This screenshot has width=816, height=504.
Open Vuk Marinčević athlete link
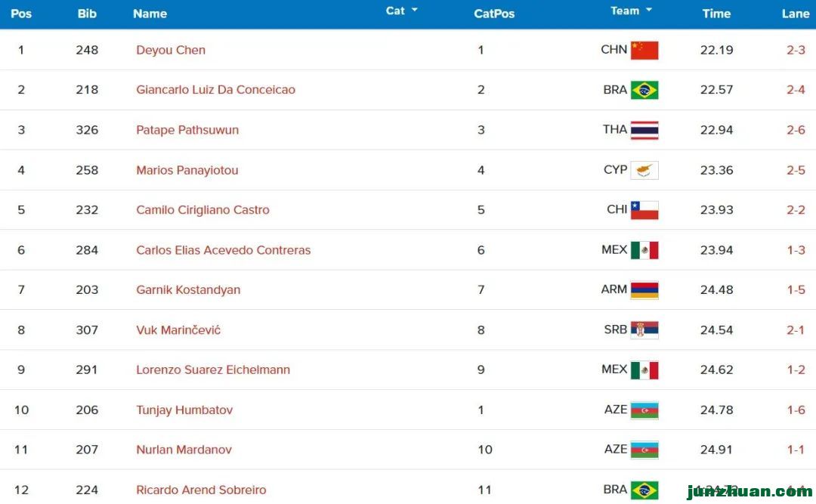coord(178,330)
